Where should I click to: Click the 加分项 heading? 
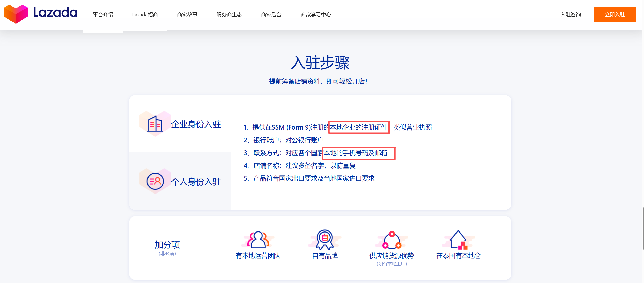[x=167, y=245]
